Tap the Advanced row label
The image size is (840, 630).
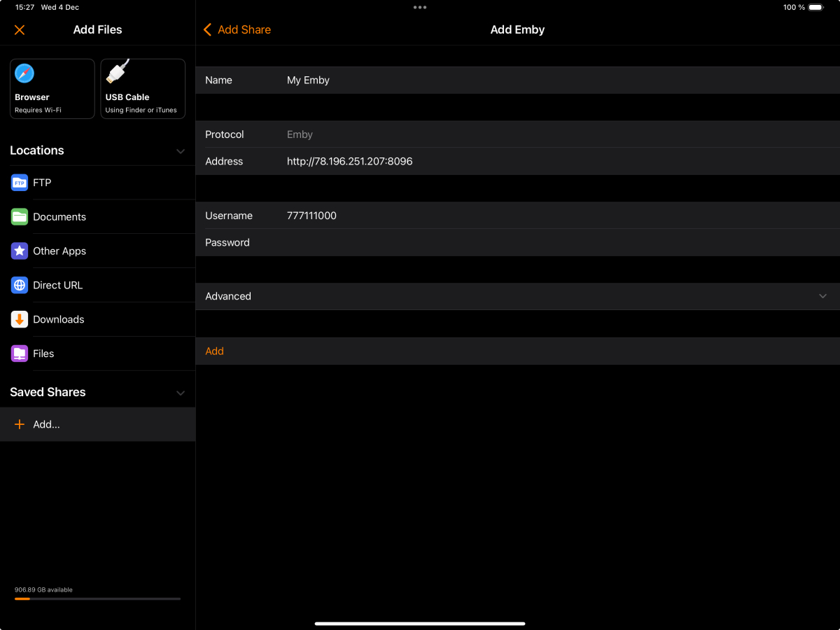(x=228, y=297)
